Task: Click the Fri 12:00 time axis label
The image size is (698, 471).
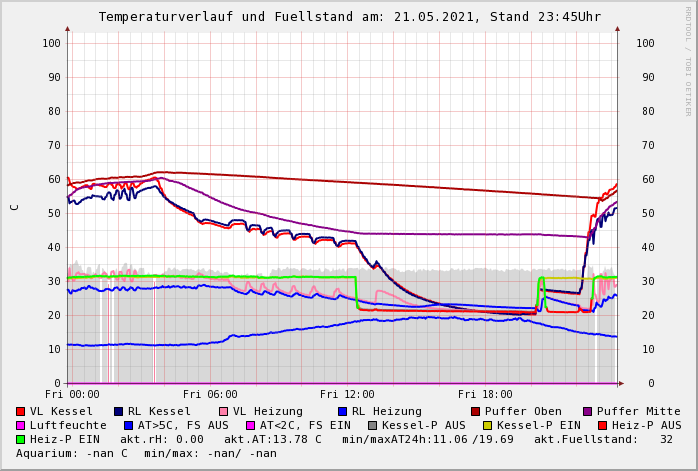Action: [347, 395]
